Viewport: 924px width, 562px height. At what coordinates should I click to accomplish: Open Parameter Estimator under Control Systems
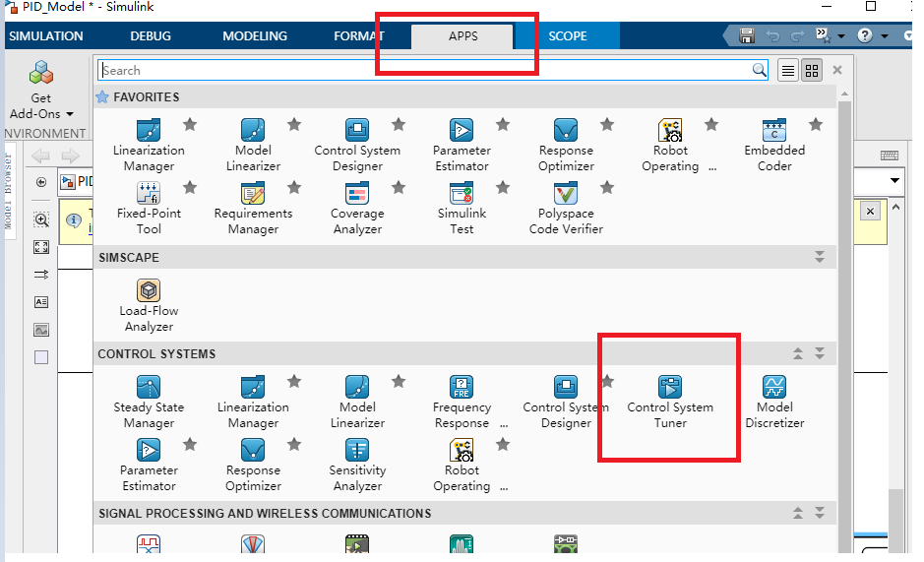tap(149, 465)
